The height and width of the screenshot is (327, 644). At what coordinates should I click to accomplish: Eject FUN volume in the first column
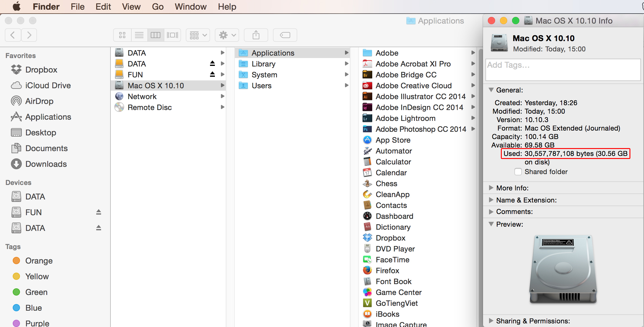point(212,74)
